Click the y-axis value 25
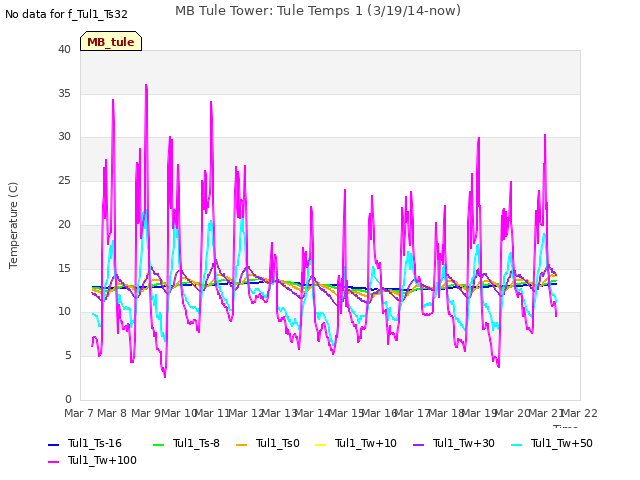Viewport: 640px width, 480px height. pyautogui.click(x=64, y=180)
